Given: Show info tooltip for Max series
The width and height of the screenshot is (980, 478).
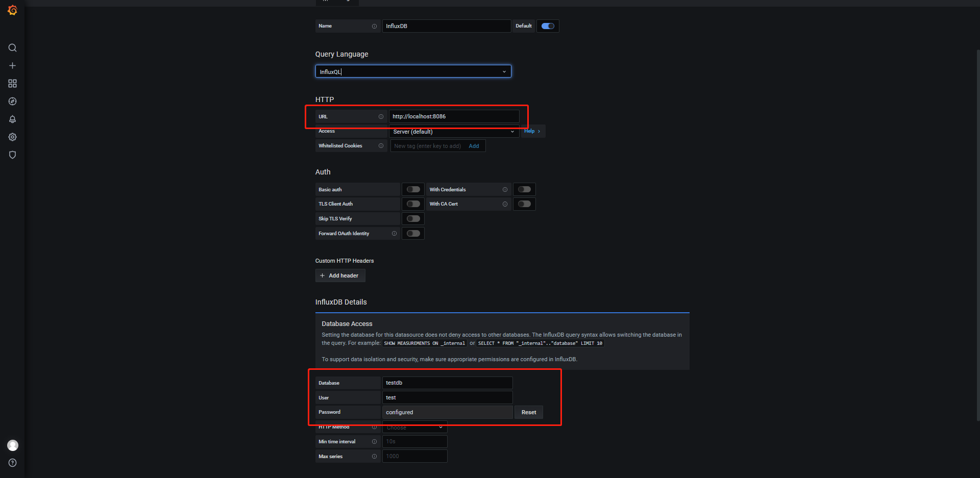Looking at the screenshot, I should [x=374, y=457].
